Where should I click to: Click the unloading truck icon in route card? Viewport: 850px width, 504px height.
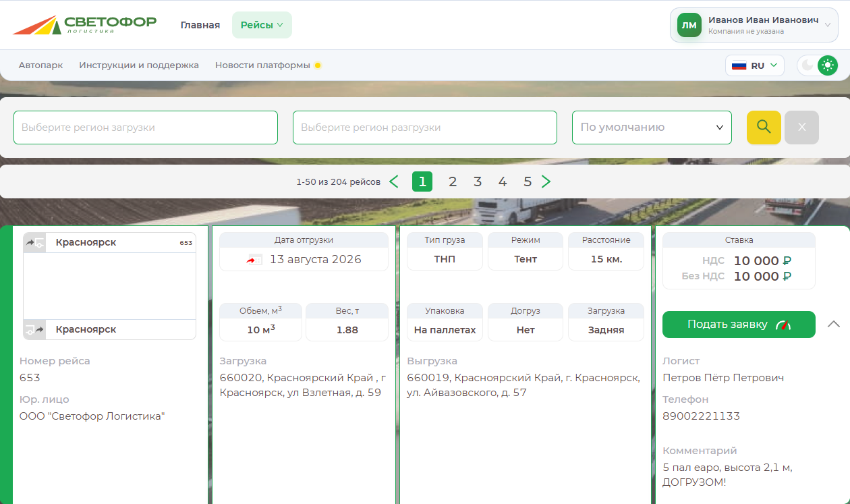(34, 329)
